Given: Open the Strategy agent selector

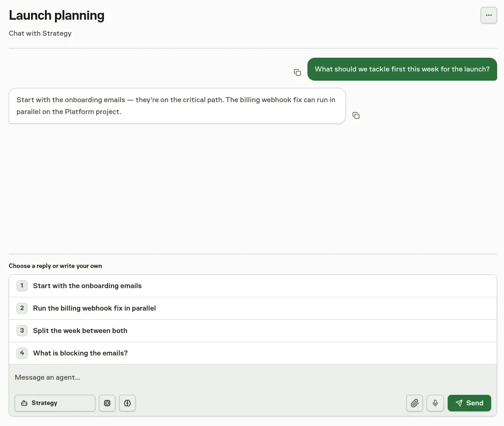Looking at the screenshot, I should click(55, 403).
